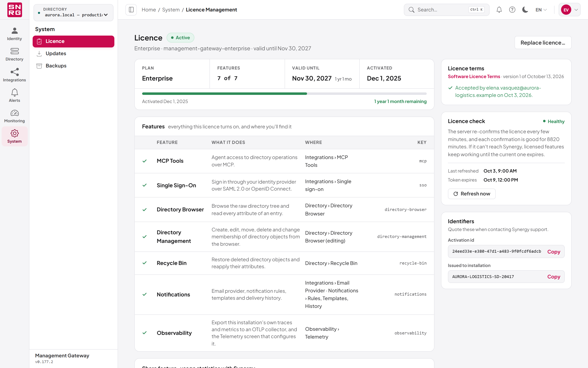The image size is (588, 368).
Task: Open the EN language dropdown
Action: (541, 10)
